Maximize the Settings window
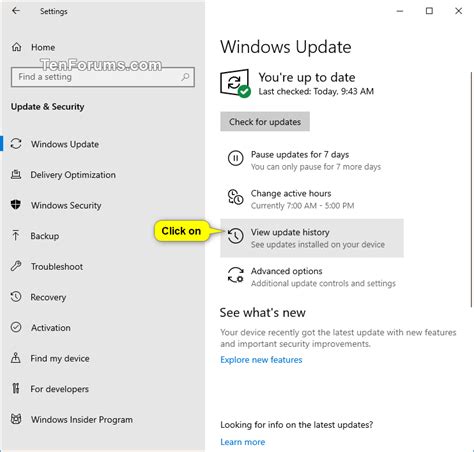The width and height of the screenshot is (474, 452). pos(429,11)
